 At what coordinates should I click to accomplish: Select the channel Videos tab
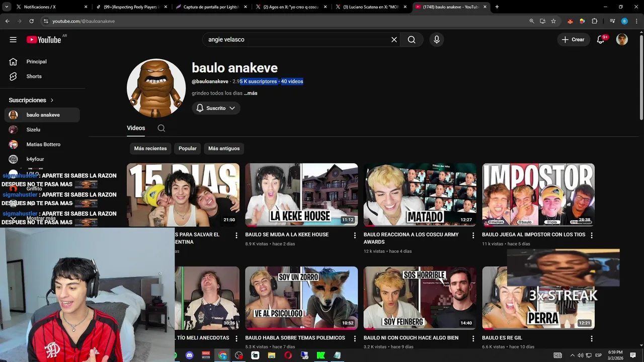click(136, 128)
